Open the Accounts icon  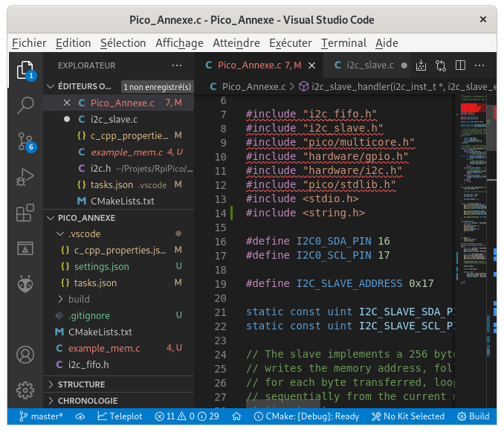pyautogui.click(x=25, y=355)
